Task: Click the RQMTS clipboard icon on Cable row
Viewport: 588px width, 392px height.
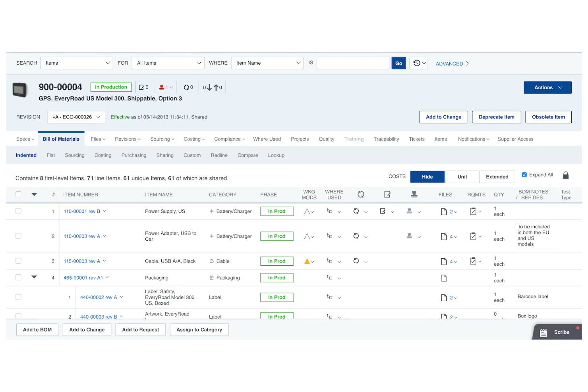Action: pyautogui.click(x=473, y=261)
